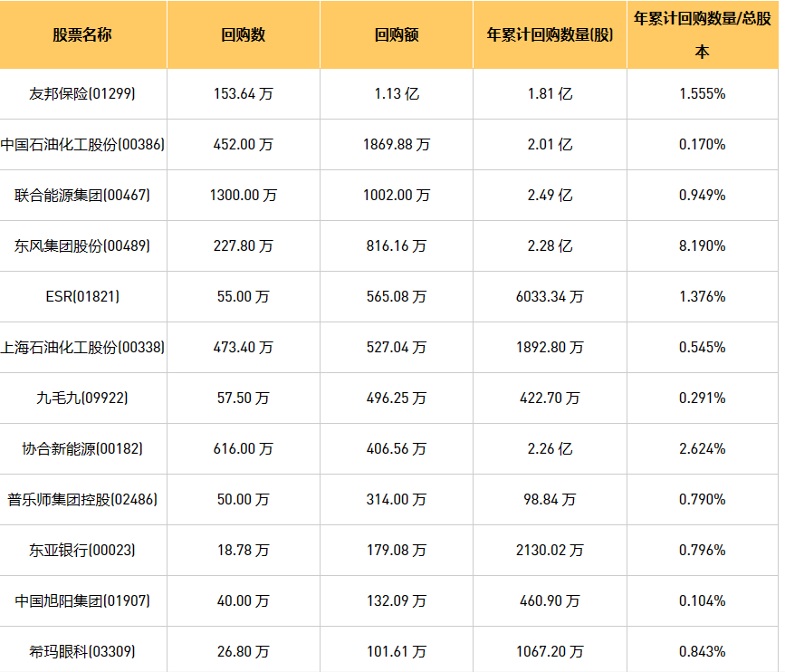The width and height of the screenshot is (785, 672).
Task: Click the 8.190% percentage cell
Action: (703, 245)
